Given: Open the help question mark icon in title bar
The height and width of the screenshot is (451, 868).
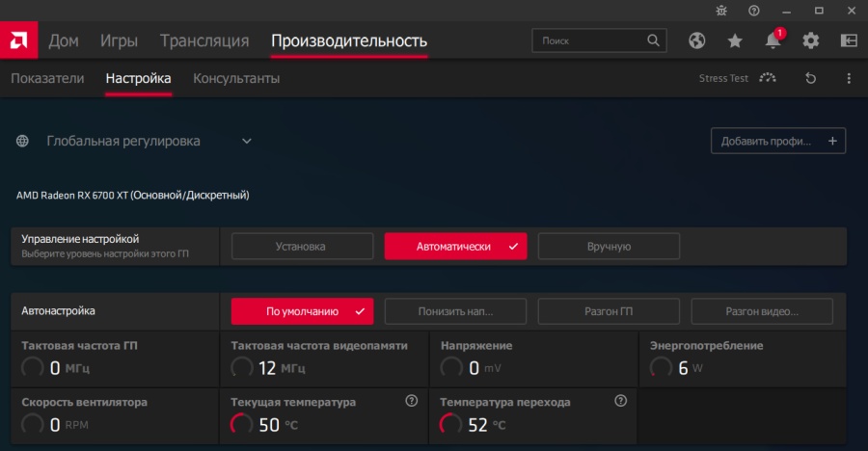Looking at the screenshot, I should [754, 11].
